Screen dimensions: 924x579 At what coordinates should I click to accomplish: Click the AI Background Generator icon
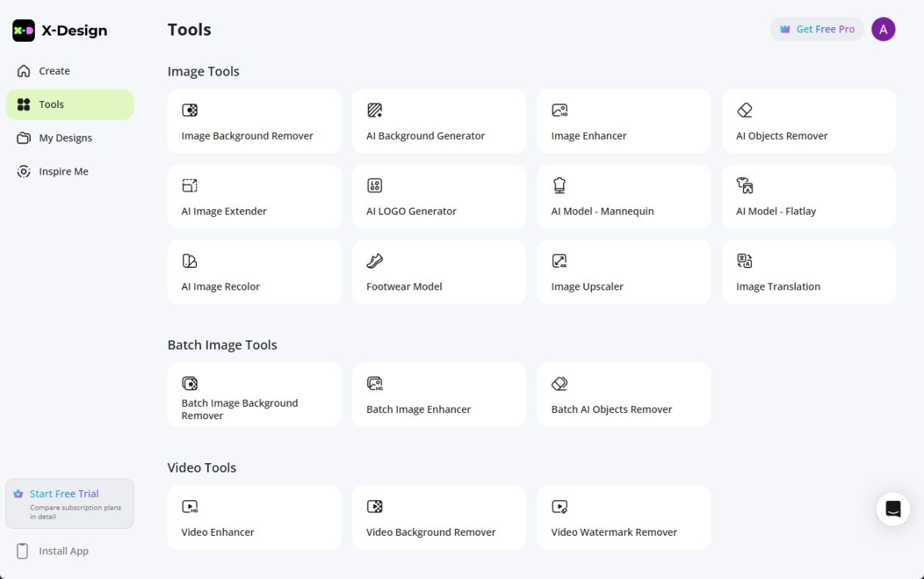[x=375, y=110]
